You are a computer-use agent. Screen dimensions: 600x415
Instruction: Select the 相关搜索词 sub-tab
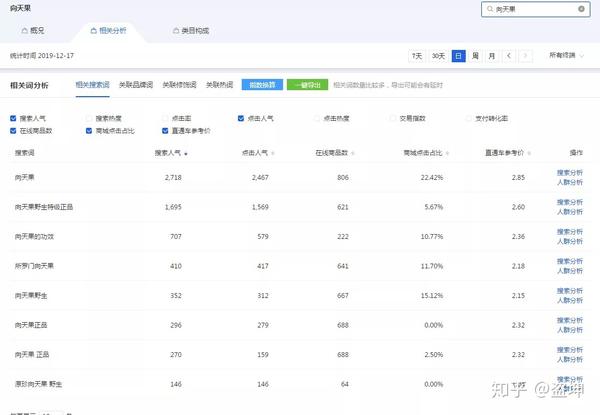pos(93,85)
